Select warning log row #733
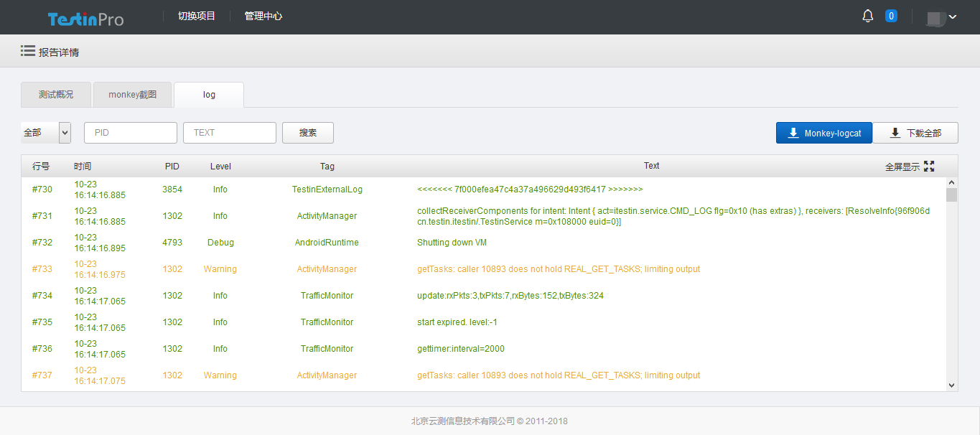The width and height of the screenshot is (980, 435). 484,269
